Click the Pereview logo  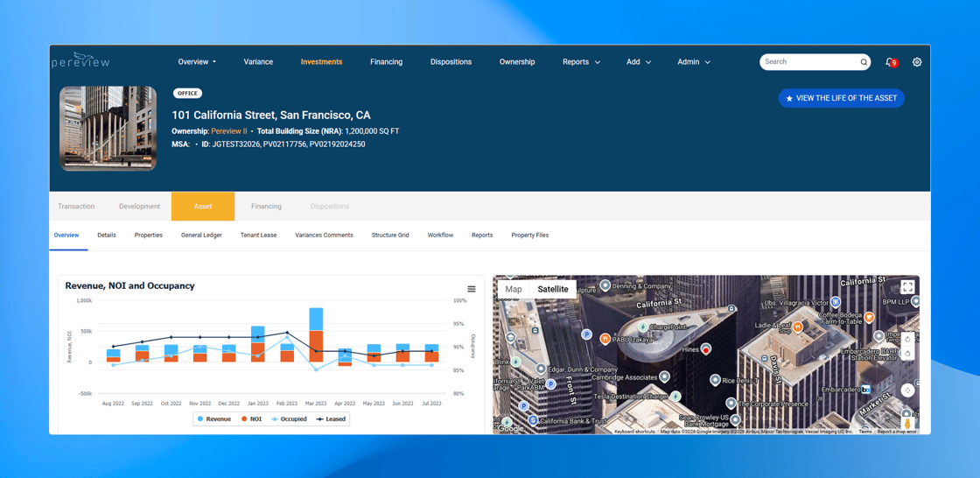coord(80,60)
